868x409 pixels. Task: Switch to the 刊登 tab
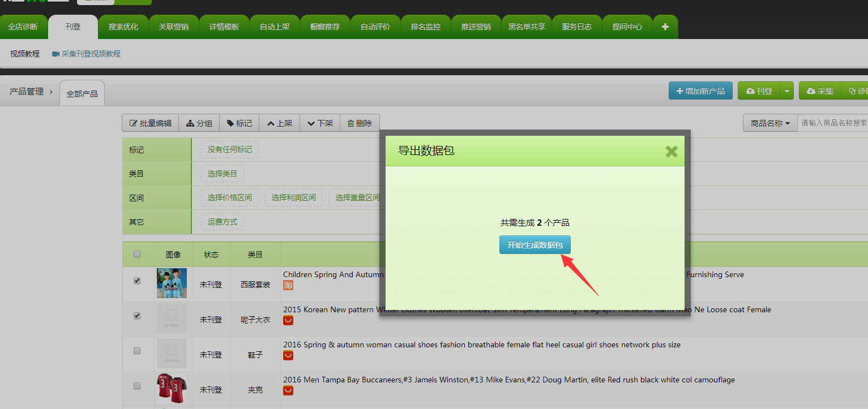[73, 27]
